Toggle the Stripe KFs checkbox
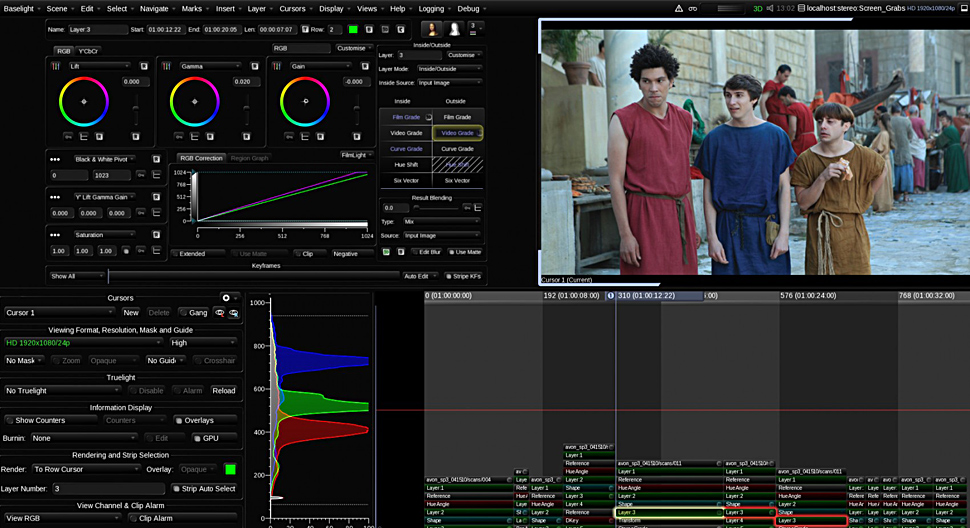The height and width of the screenshot is (528, 970). pyautogui.click(x=449, y=276)
